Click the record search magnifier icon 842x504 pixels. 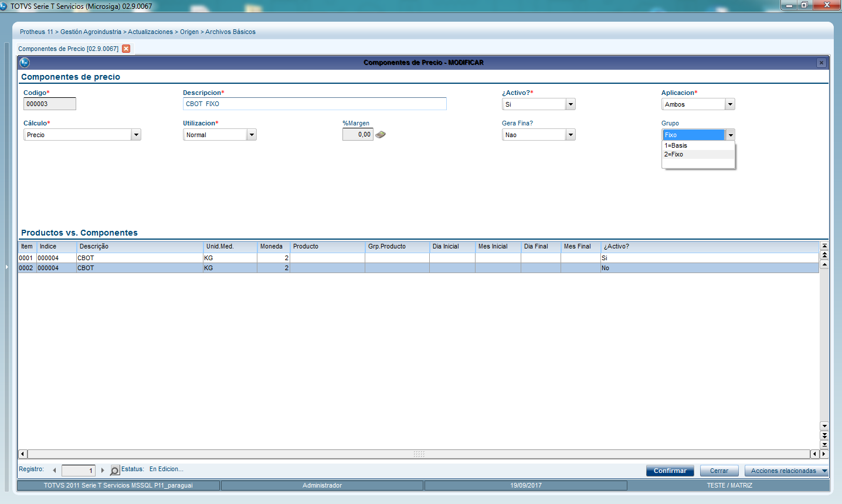coord(115,471)
